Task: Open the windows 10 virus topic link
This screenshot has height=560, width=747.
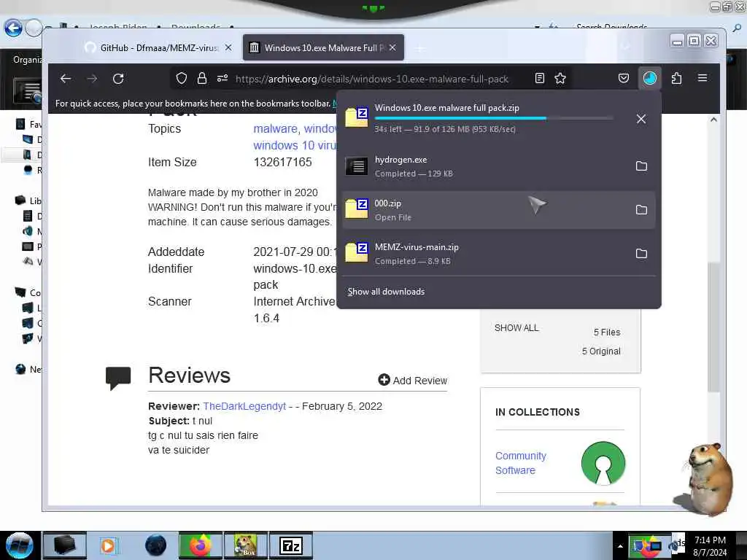Action: tap(295, 145)
